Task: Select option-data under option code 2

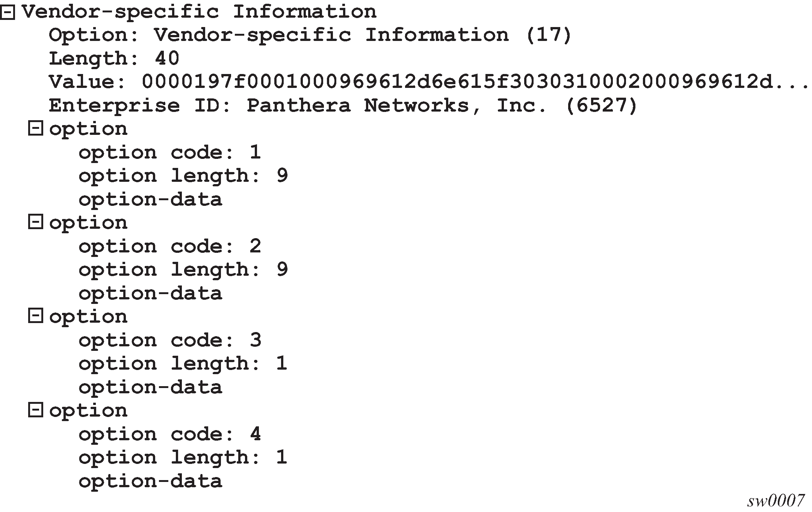Action: tap(150, 293)
